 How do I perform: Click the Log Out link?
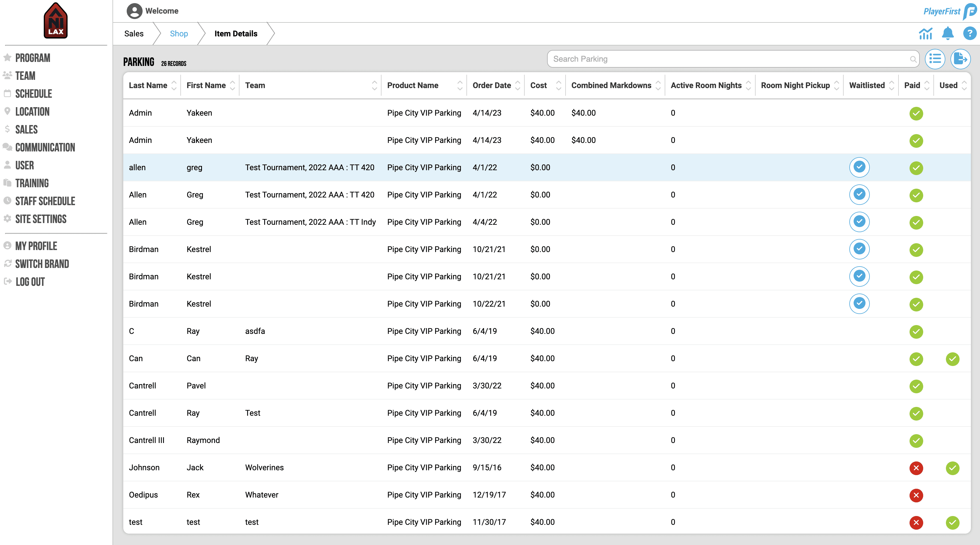point(30,282)
